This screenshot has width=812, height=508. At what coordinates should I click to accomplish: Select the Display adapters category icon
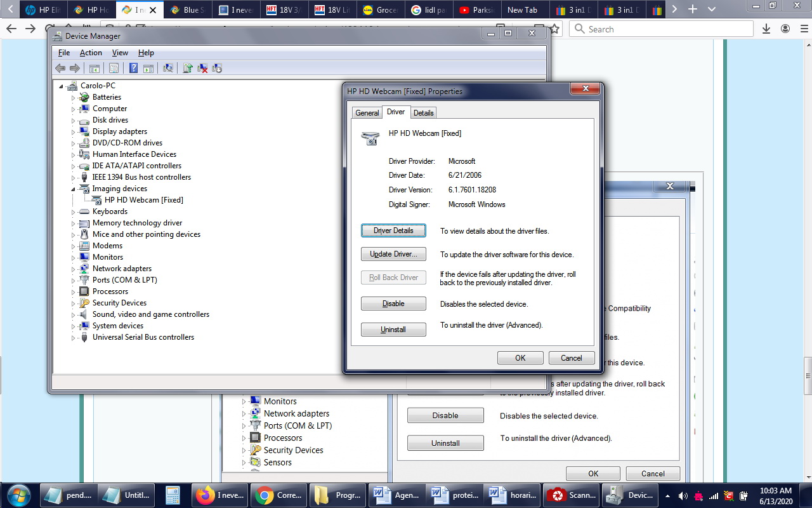[x=84, y=131]
